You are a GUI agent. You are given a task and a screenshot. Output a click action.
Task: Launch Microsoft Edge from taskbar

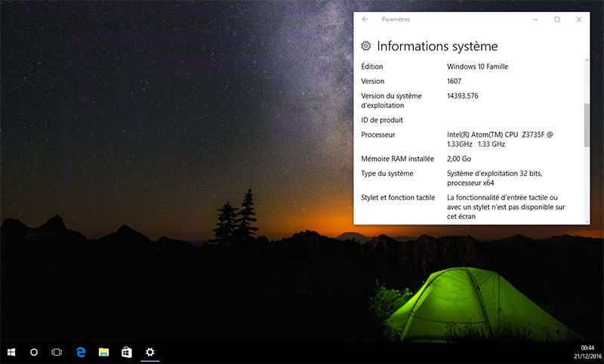(81, 352)
